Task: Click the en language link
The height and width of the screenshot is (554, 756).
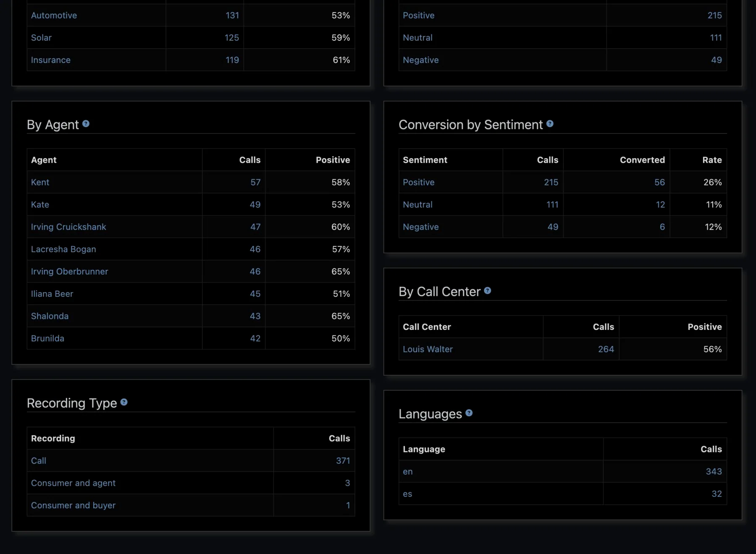Action: 407,471
